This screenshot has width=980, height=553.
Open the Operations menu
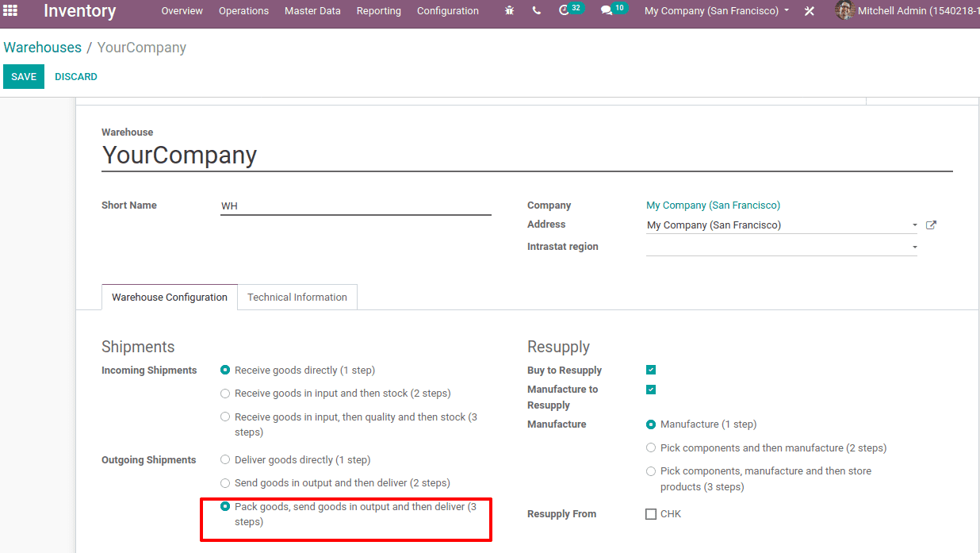click(243, 11)
